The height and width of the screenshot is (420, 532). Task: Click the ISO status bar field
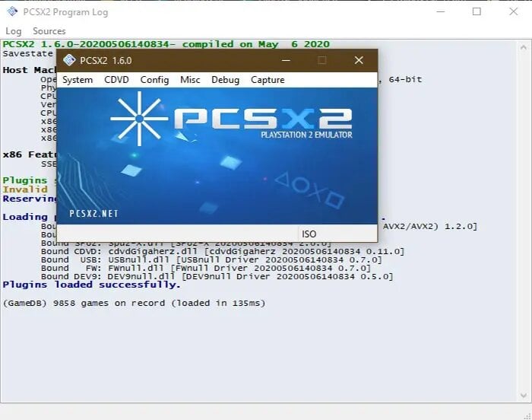pyautogui.click(x=337, y=234)
